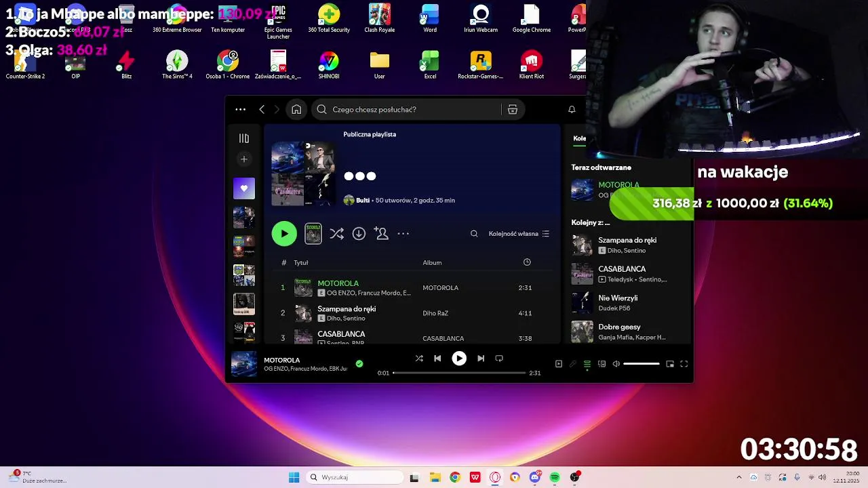Viewport: 868px width, 488px height.
Task: Invite collaborators to the playlist
Action: pyautogui.click(x=381, y=234)
